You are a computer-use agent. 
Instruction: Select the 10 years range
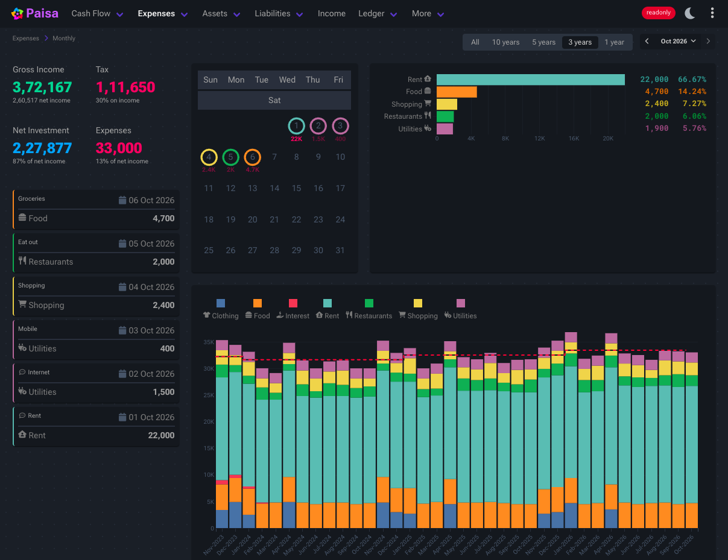(505, 42)
